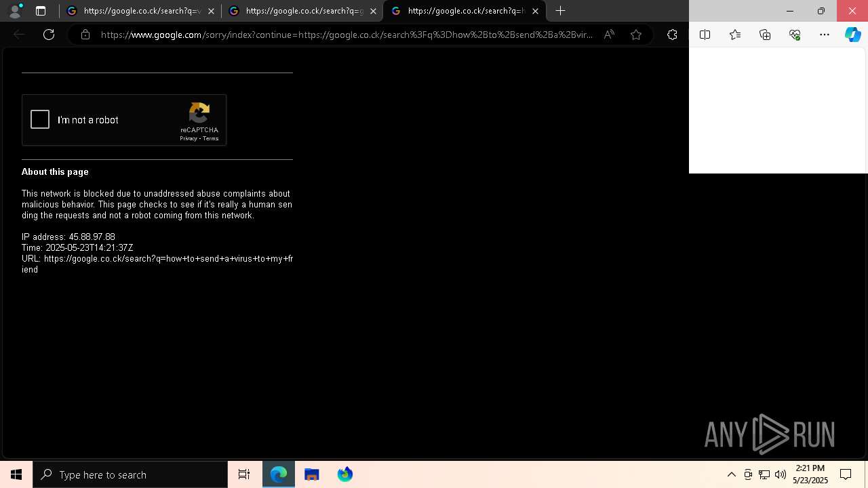Open Microsoft Edge in taskbar
Screen dimensions: 868x488
pyautogui.click(x=279, y=474)
